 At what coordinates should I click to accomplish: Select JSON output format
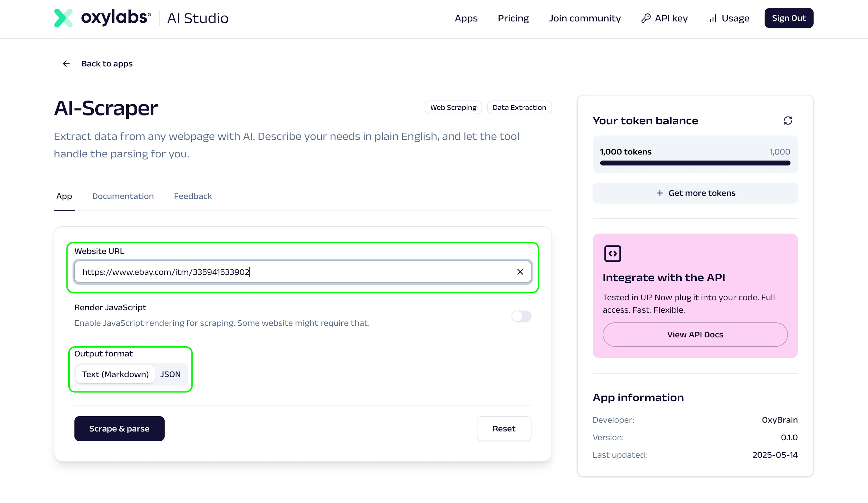(x=170, y=374)
